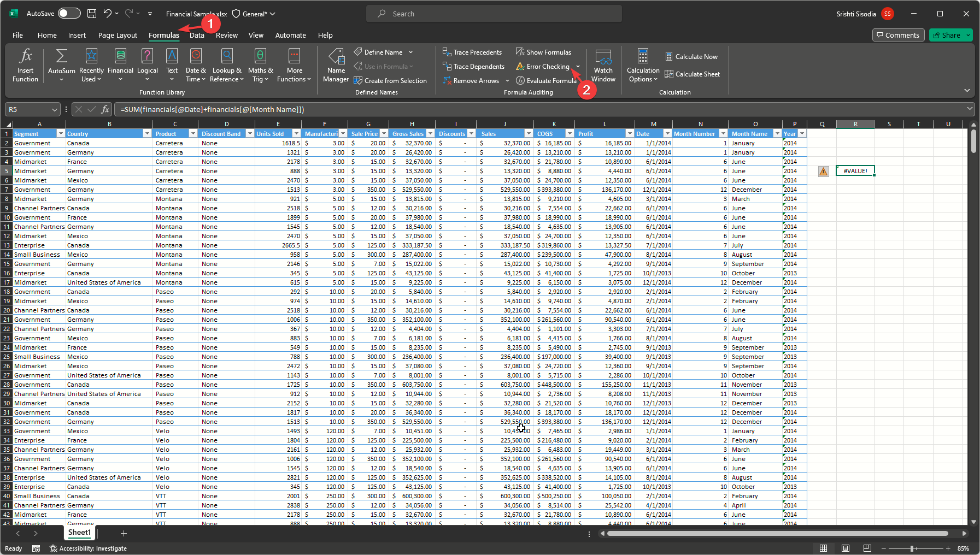
Task: Click the Comments button
Action: pyautogui.click(x=898, y=35)
